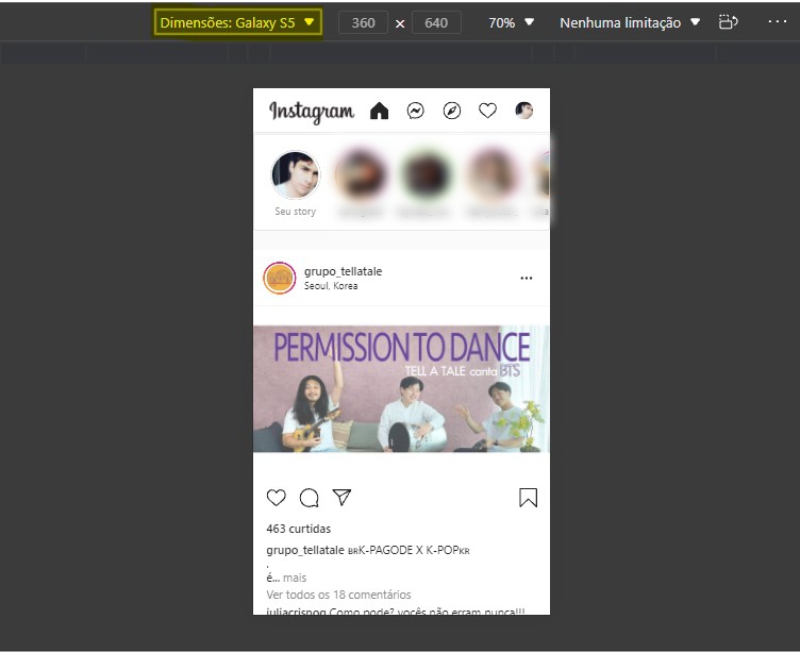Open grupo_tellatale username in post header
The height and width of the screenshot is (652, 800).
tap(343, 271)
